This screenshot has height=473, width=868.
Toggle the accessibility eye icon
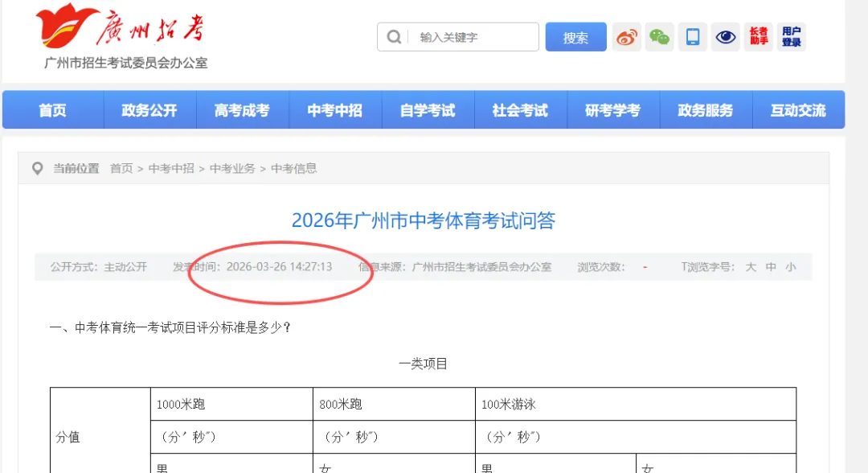pyautogui.click(x=725, y=36)
